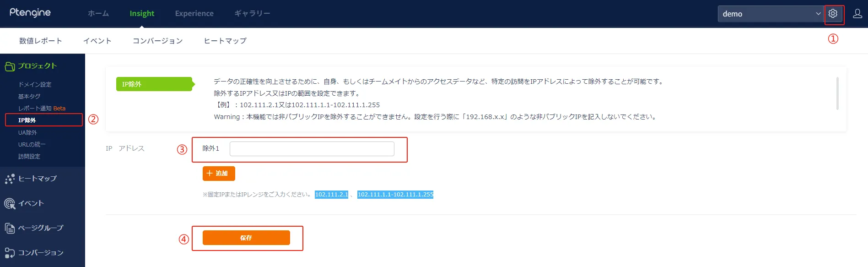This screenshot has height=267, width=868.
Task: Select 数値レポート in sub navigation
Action: (x=40, y=41)
